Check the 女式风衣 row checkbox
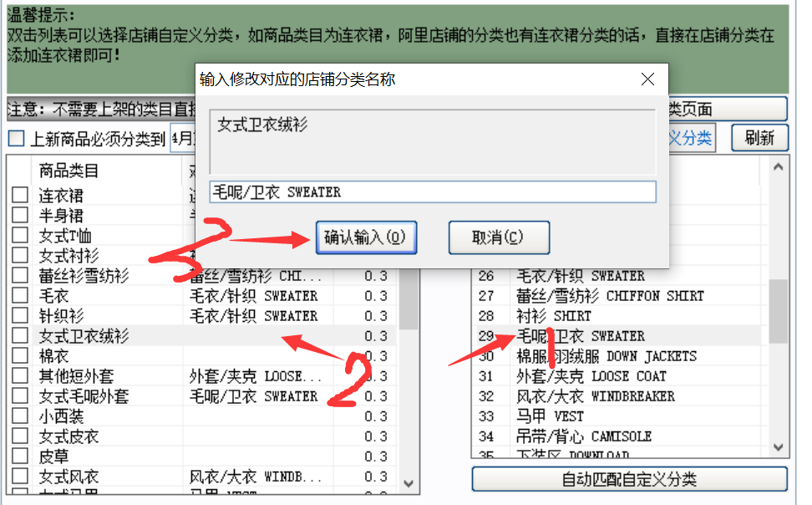The height and width of the screenshot is (505, 812). coord(20,476)
